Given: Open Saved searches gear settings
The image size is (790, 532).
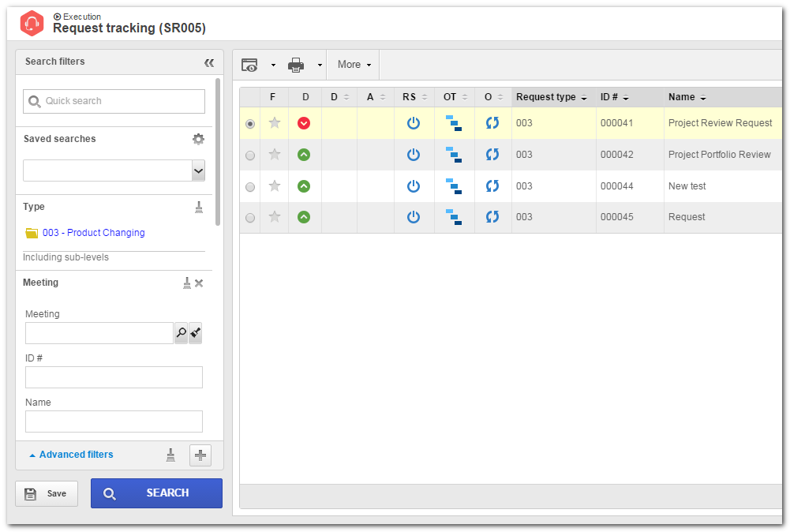Looking at the screenshot, I should (199, 139).
